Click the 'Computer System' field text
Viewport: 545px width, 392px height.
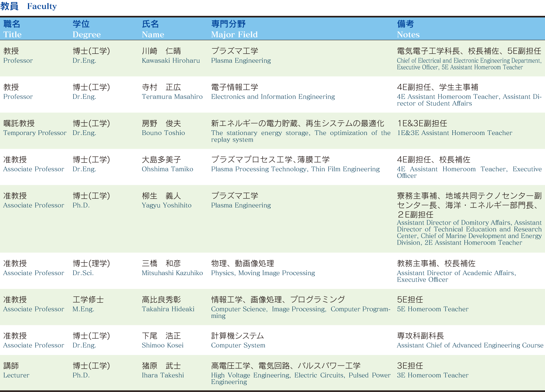click(238, 345)
